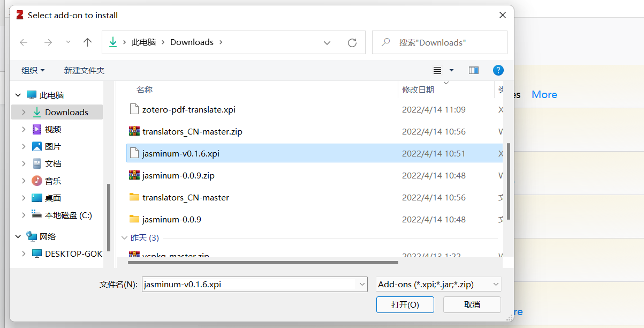Toggle the preview pane icon
Screen dimensions: 644x328
473,70
